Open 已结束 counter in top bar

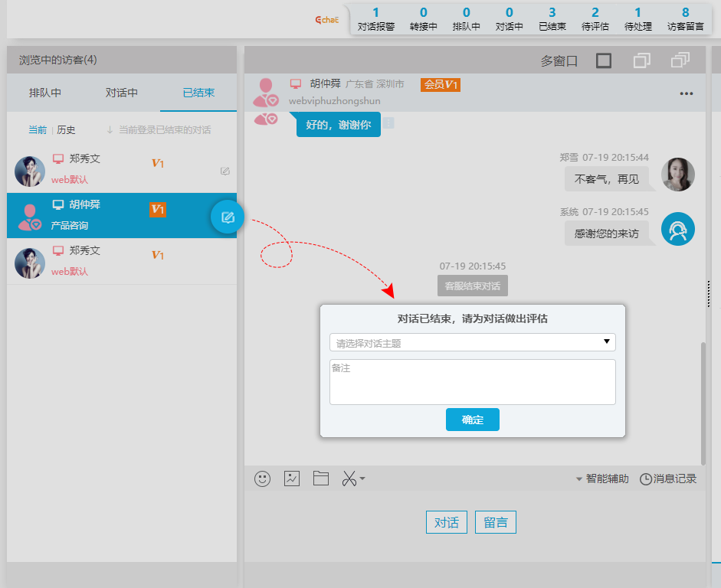tap(552, 19)
